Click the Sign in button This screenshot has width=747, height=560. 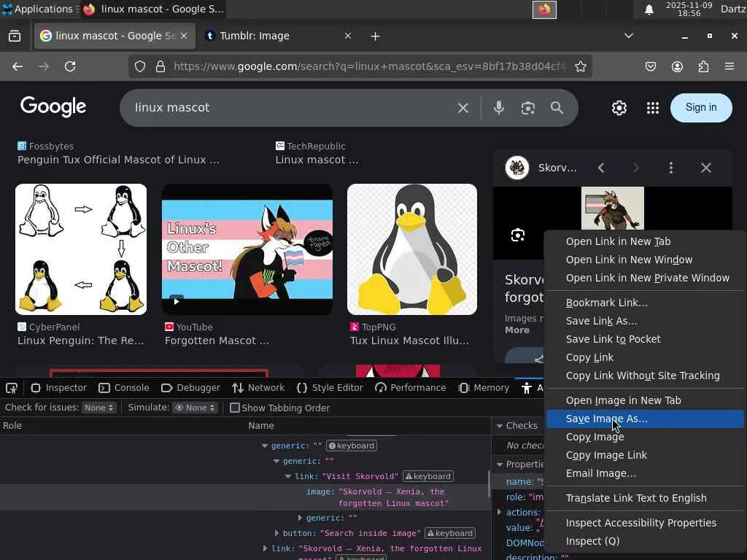(701, 108)
